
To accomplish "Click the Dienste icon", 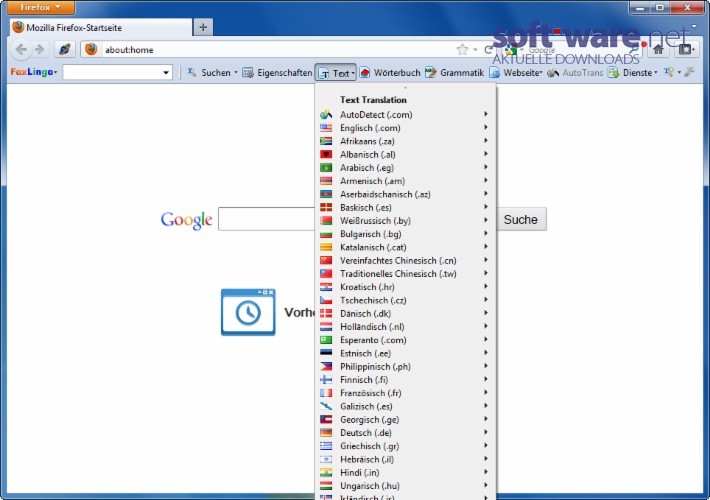I will click(x=613, y=72).
